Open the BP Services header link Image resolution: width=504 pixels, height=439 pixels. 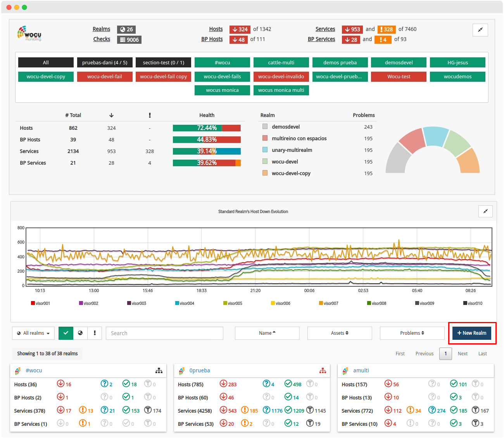321,39
